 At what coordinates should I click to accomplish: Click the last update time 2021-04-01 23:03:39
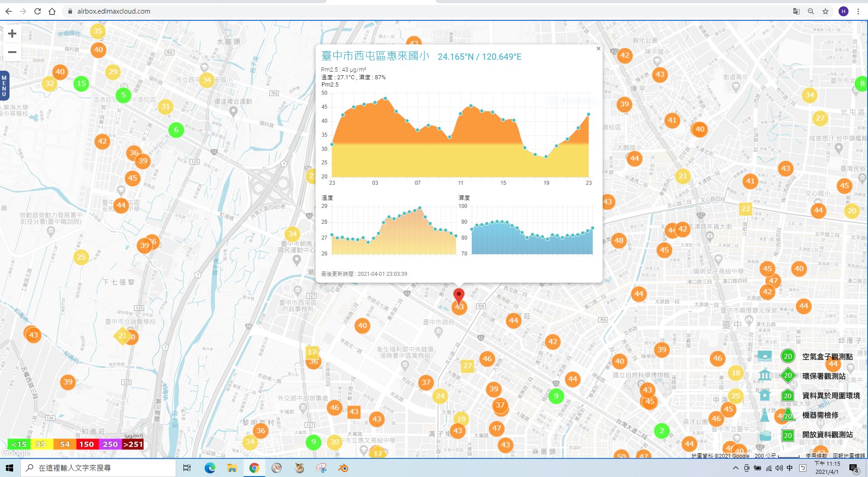coord(382,274)
